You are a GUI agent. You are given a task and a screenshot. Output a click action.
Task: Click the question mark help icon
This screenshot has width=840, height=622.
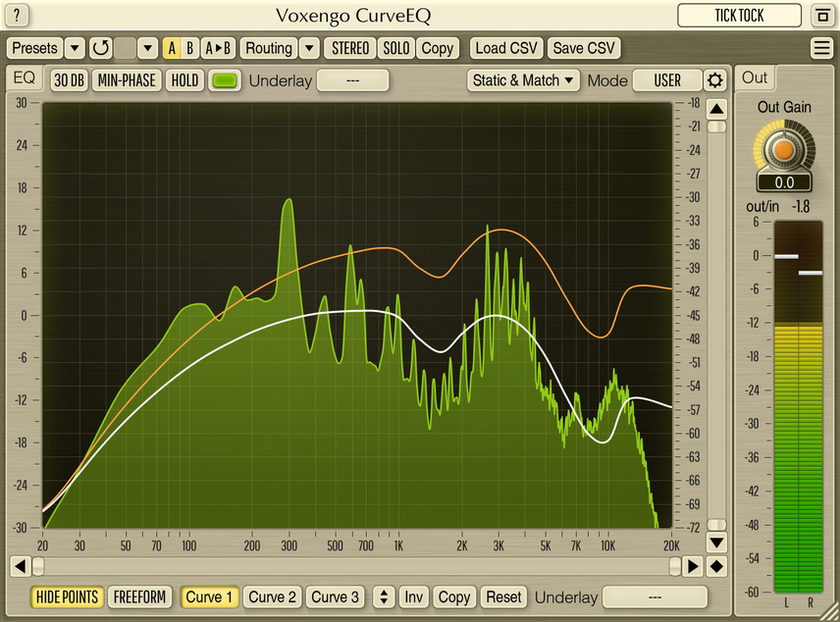(18, 16)
